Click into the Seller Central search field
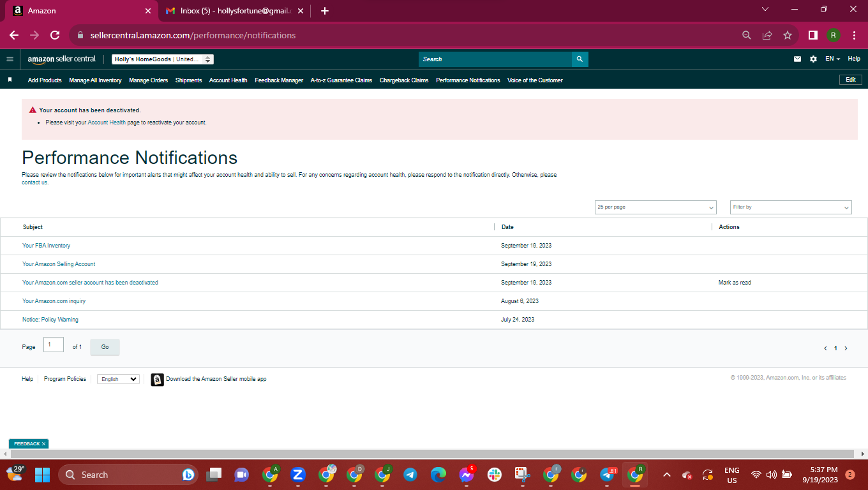The image size is (868, 490). 495,59
